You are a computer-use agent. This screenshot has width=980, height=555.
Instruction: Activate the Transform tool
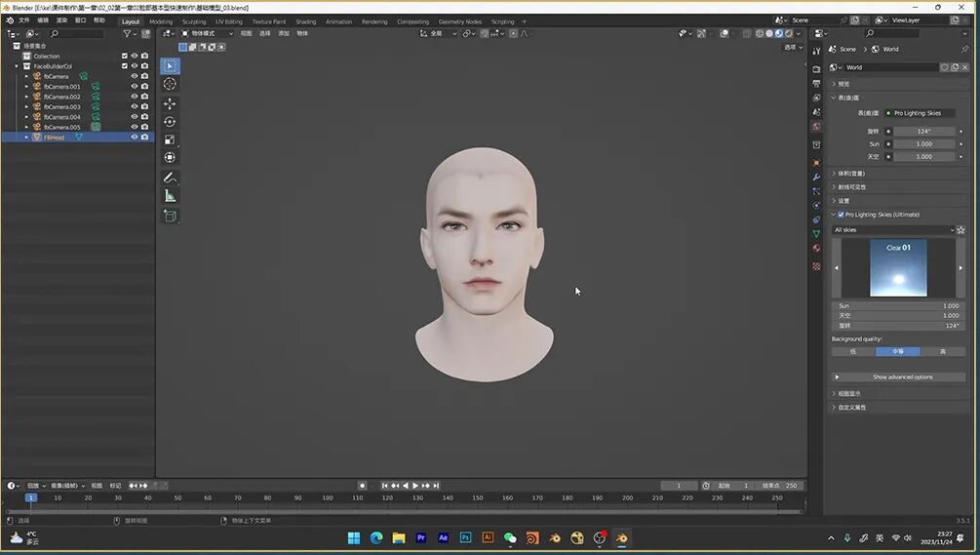[x=170, y=157]
